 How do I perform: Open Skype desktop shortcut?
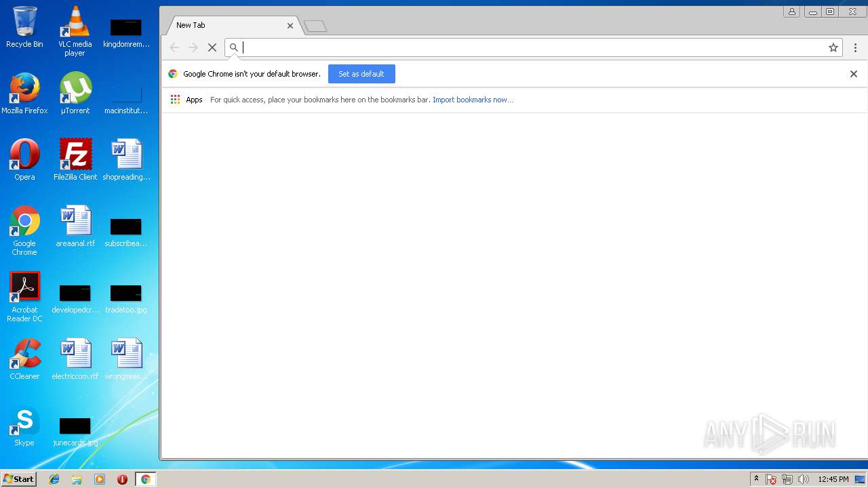point(24,426)
